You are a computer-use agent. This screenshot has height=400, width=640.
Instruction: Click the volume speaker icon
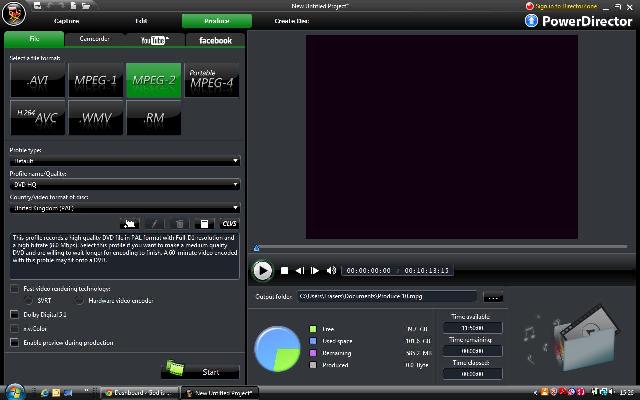(x=331, y=271)
